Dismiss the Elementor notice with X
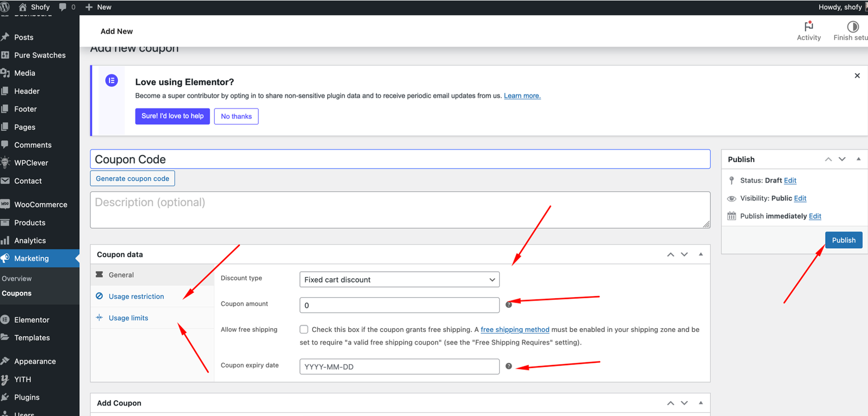Viewport: 868px width, 416px height. [857, 75]
